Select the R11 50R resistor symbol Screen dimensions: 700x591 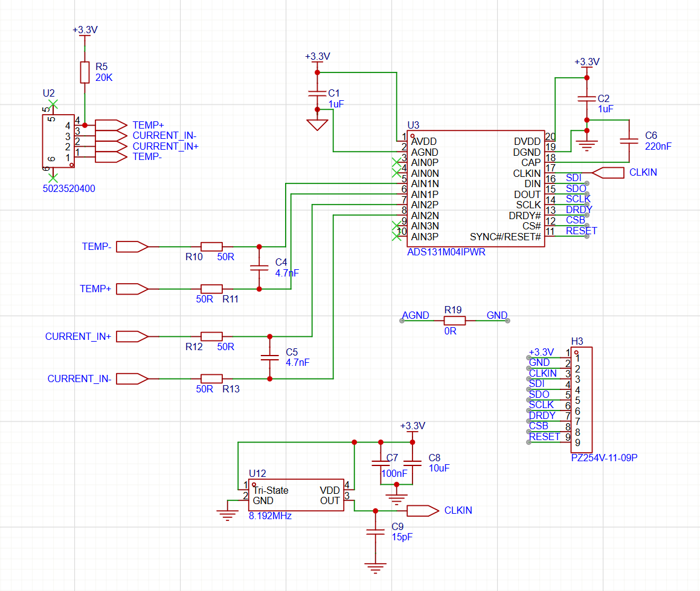pyautogui.click(x=211, y=289)
